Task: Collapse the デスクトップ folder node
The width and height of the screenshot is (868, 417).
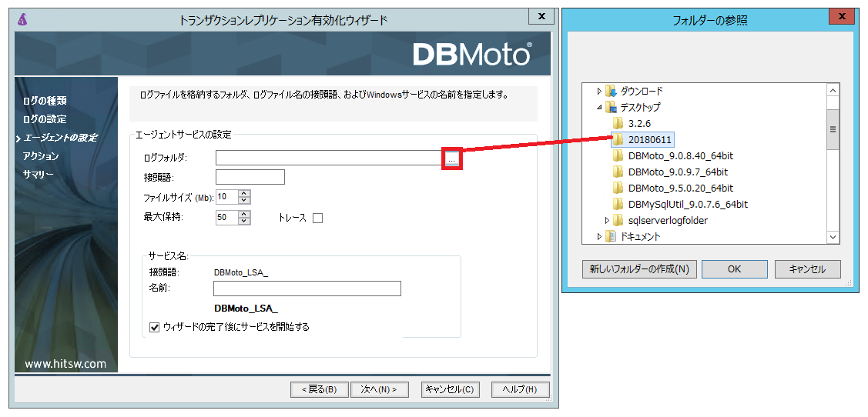Action: coord(599,107)
